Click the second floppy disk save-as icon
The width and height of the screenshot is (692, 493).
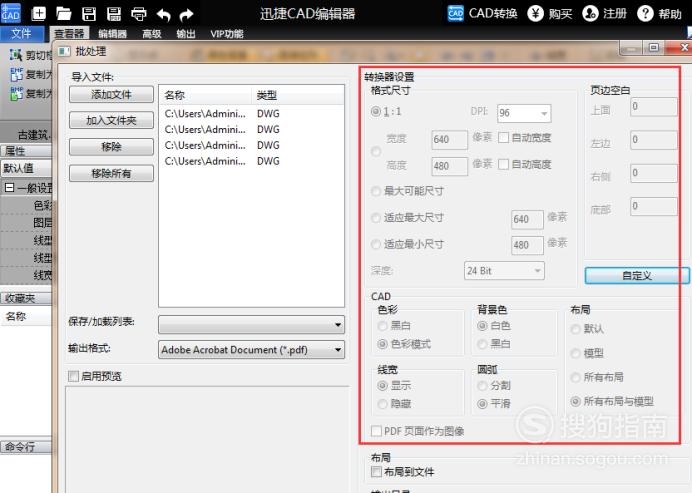pos(114,14)
